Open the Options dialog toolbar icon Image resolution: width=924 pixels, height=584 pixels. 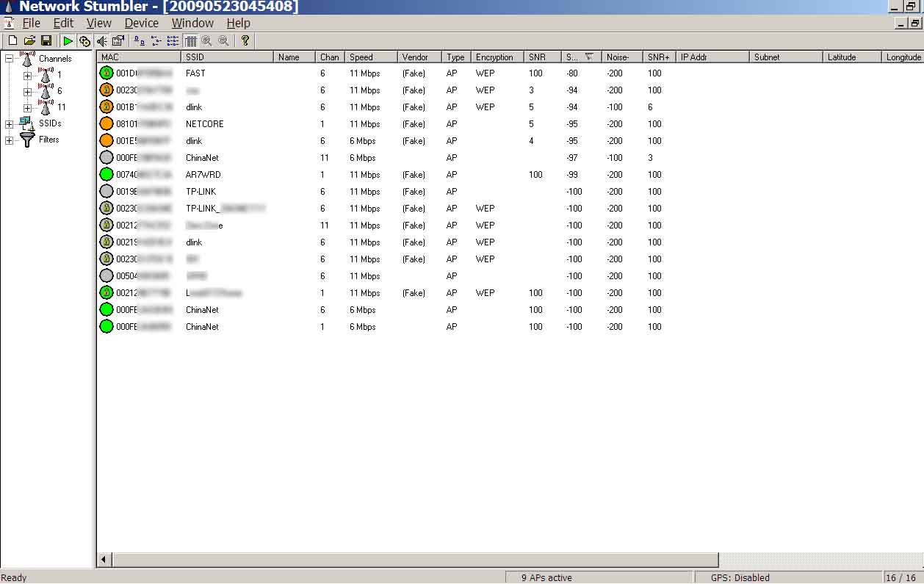click(x=118, y=41)
